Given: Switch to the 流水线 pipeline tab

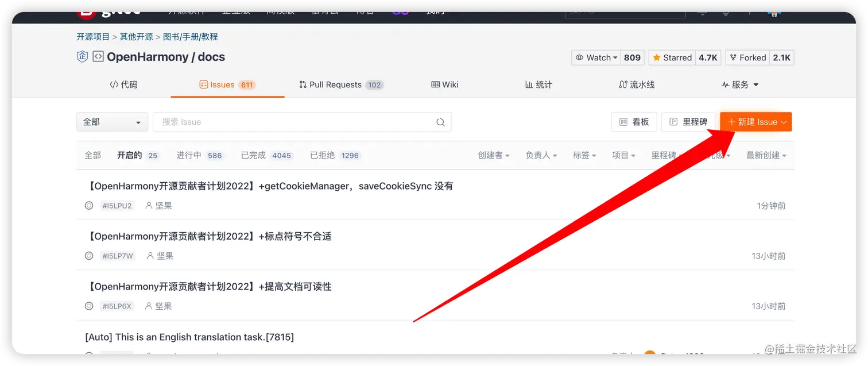Looking at the screenshot, I should coord(637,84).
